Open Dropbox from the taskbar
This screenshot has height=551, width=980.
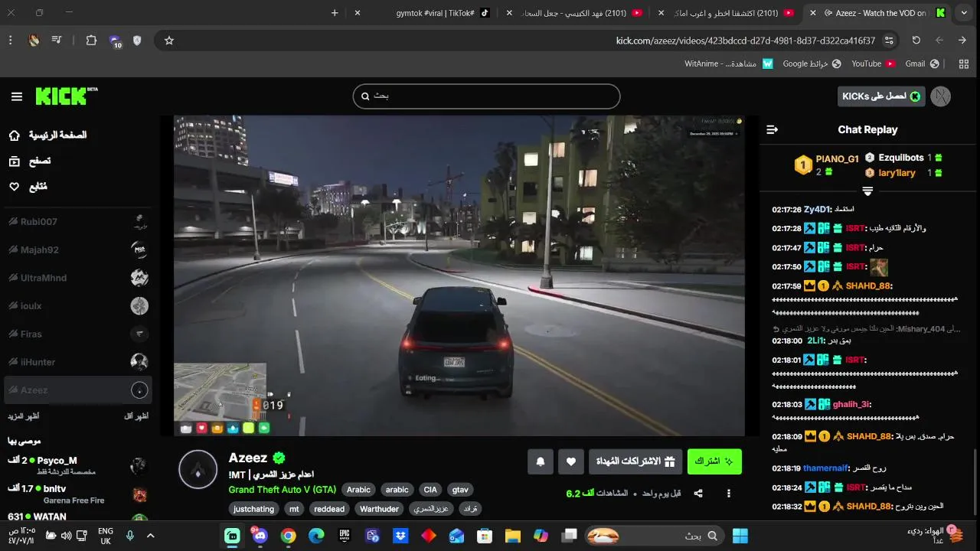(x=400, y=536)
